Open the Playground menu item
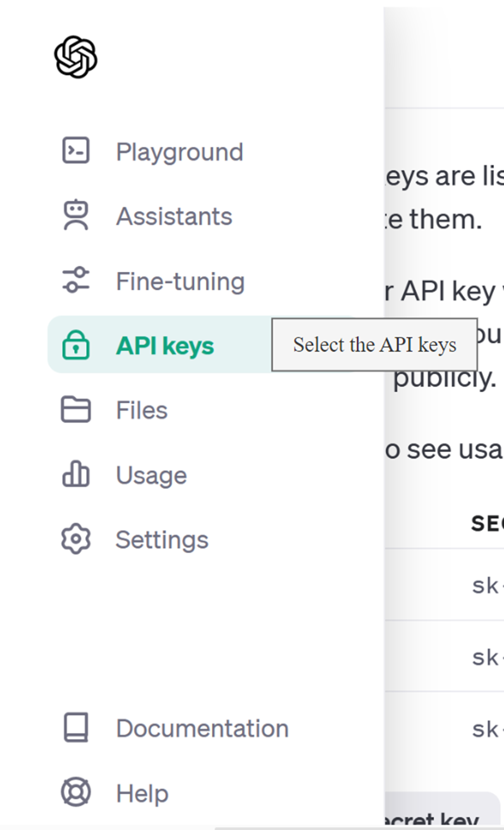Screen dimensions: 504x830 click(179, 152)
